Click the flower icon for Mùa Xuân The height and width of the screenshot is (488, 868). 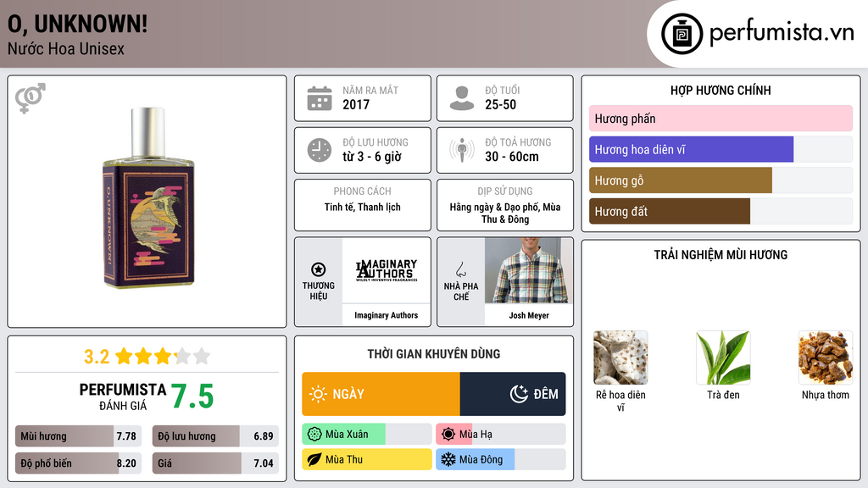point(314,435)
